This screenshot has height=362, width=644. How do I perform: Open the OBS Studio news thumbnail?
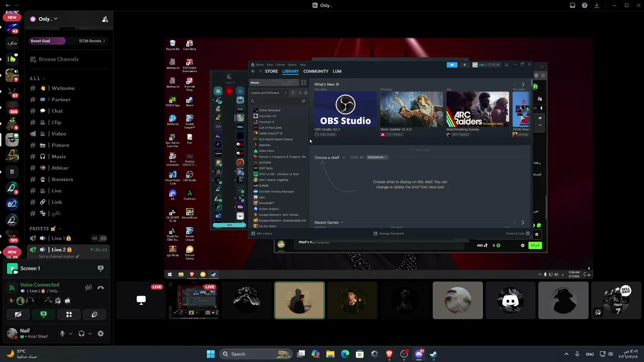345,109
